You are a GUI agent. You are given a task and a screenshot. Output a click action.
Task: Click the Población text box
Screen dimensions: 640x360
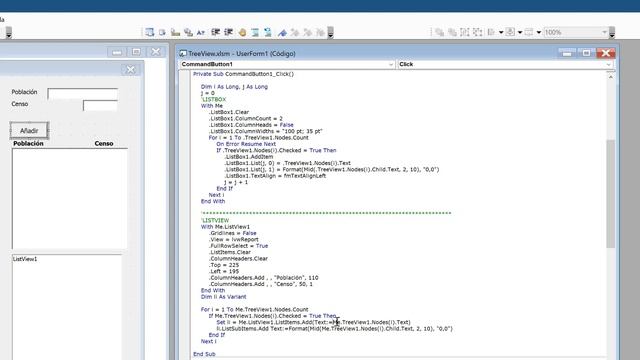(x=82, y=93)
